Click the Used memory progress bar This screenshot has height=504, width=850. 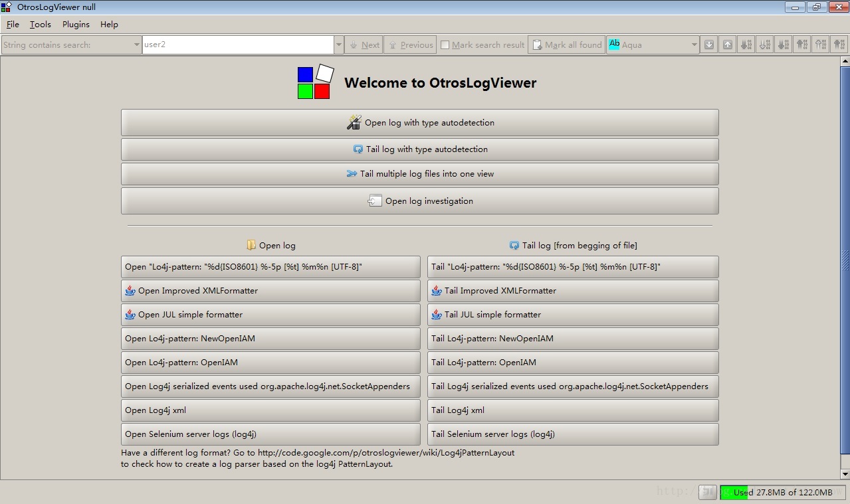pyautogui.click(x=782, y=492)
